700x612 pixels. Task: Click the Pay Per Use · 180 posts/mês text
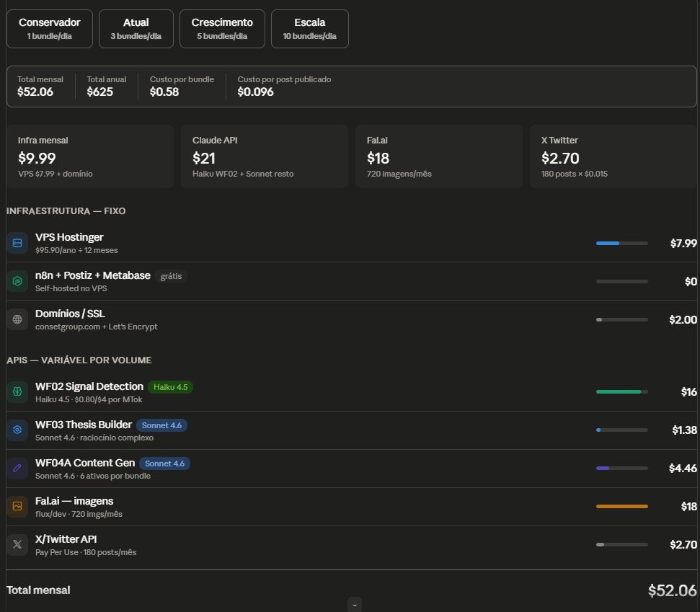[x=86, y=553]
